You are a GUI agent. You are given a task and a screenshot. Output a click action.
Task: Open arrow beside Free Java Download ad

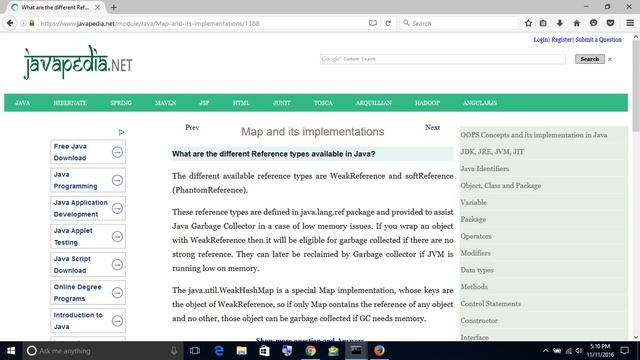pos(117,152)
